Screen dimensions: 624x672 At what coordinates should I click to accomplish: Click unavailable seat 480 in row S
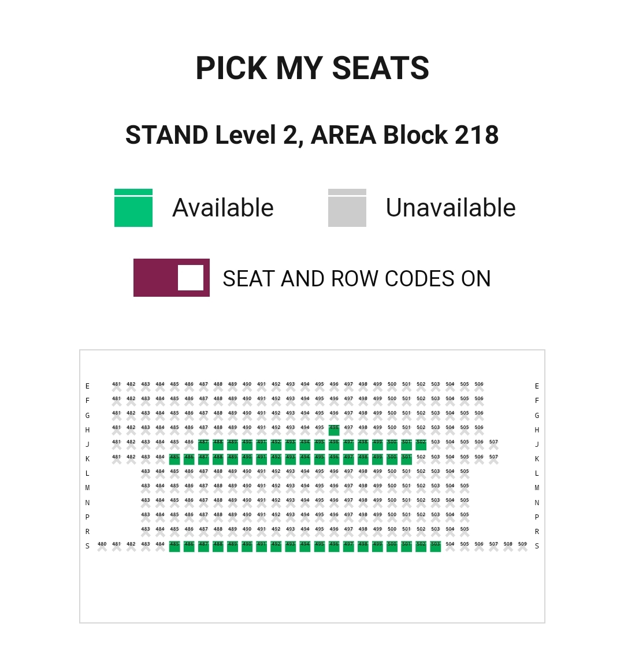coord(102,547)
